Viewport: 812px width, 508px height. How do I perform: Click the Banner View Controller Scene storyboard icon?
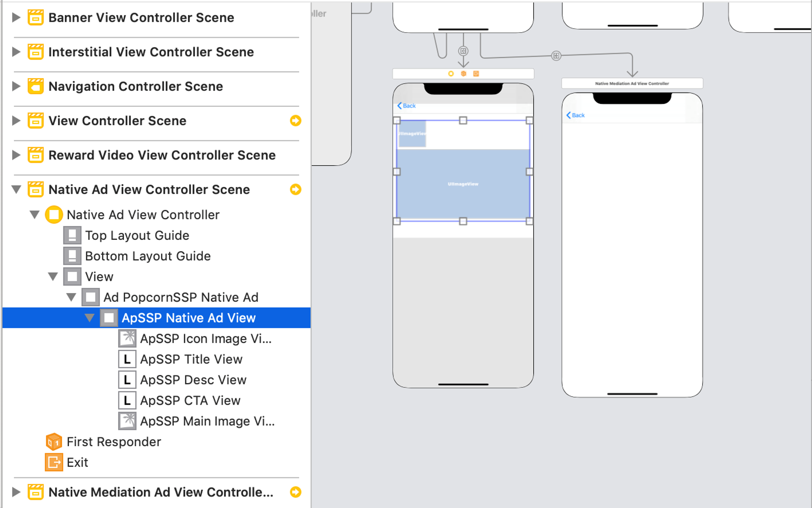[36, 17]
